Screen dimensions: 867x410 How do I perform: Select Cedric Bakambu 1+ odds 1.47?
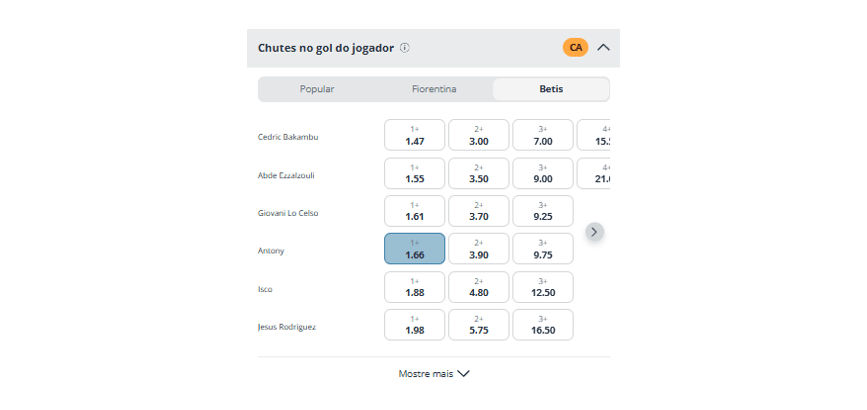pyautogui.click(x=415, y=135)
